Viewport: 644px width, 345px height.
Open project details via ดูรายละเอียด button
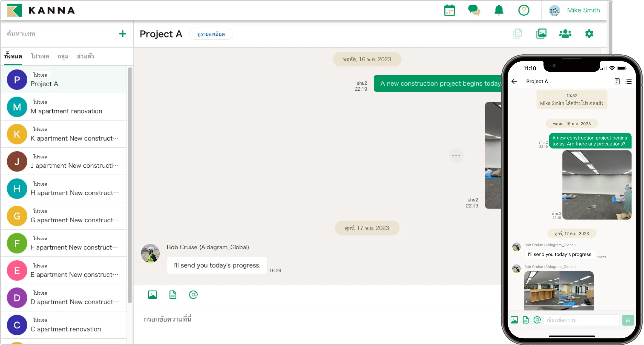point(211,34)
